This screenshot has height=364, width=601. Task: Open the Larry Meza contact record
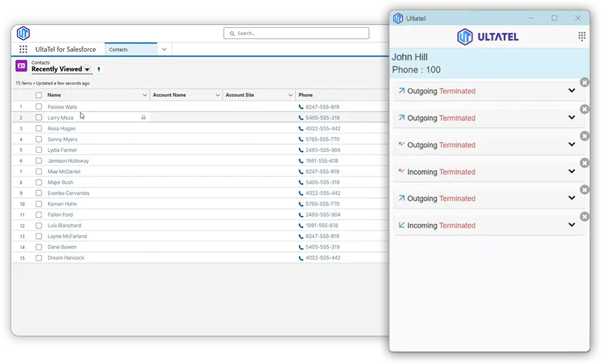[61, 118]
